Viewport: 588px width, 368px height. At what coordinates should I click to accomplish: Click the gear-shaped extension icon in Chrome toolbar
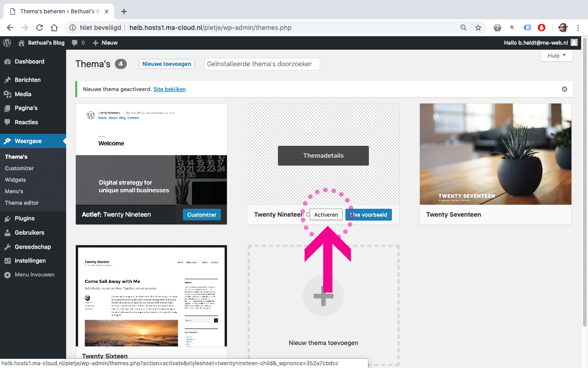(x=498, y=28)
